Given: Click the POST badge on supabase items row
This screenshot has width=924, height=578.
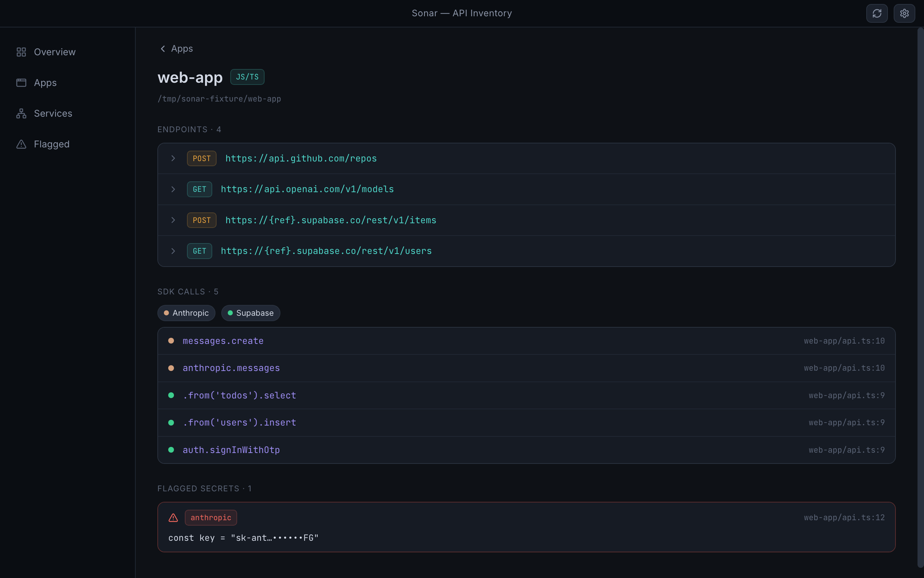Looking at the screenshot, I should (202, 220).
